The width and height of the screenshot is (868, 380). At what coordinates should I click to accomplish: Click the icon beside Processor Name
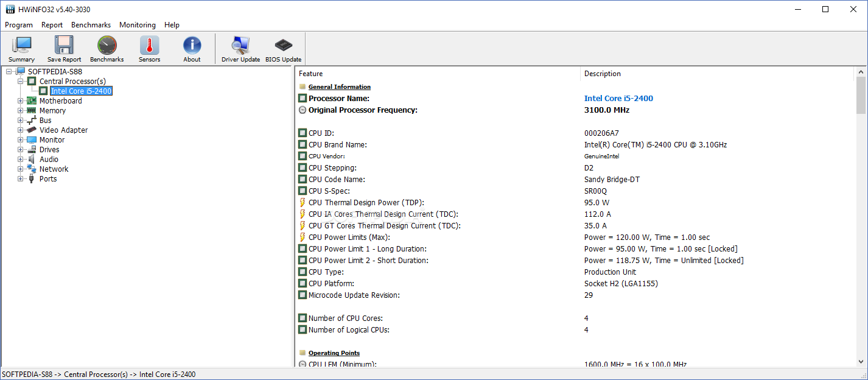[303, 98]
